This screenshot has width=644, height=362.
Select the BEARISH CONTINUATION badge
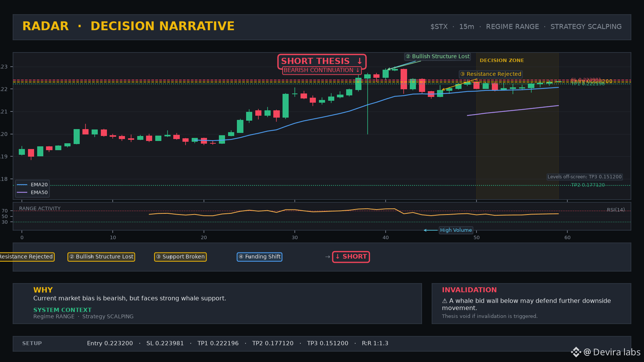[x=322, y=70]
